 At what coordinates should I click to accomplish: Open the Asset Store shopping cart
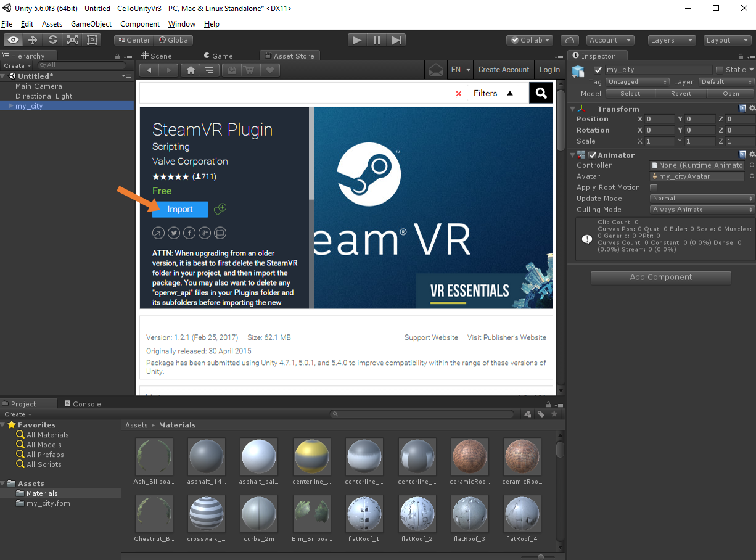pyautogui.click(x=250, y=70)
